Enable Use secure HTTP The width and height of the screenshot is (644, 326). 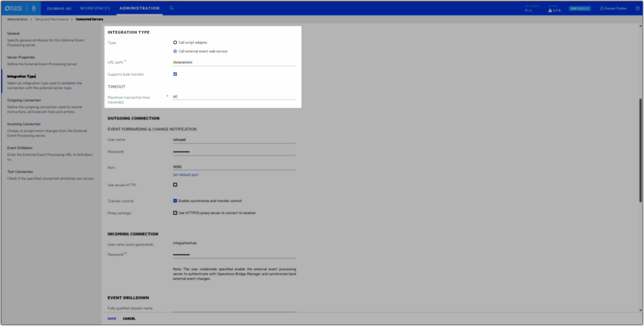175,185
